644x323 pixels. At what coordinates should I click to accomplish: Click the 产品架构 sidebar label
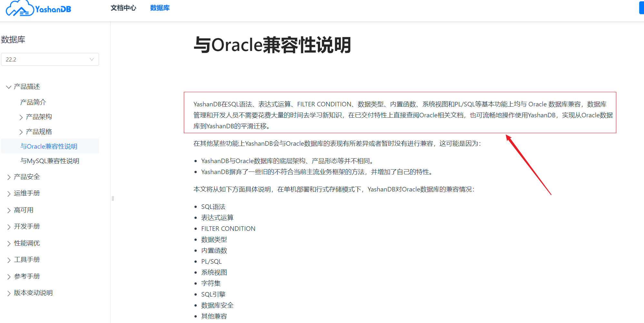[39, 117]
